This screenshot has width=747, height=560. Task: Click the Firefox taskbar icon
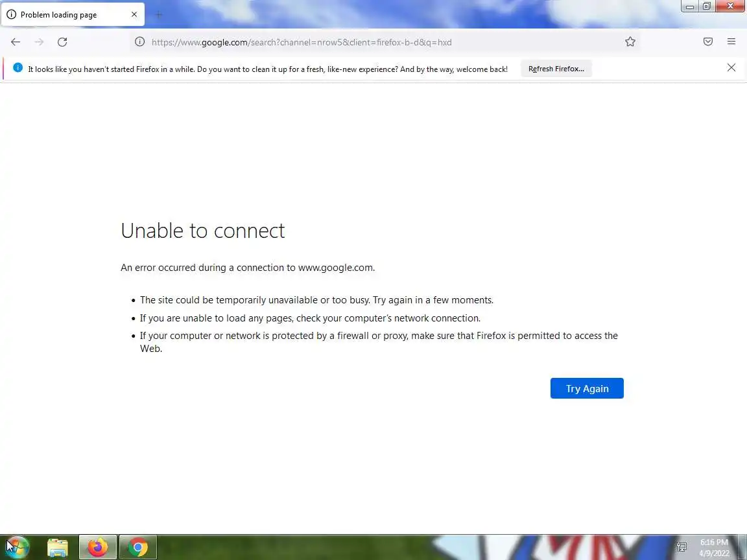point(98,547)
